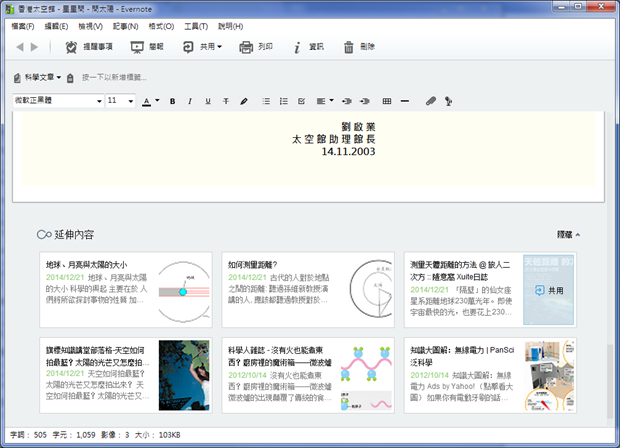Click the note author text 劉啟業

[x=358, y=127]
